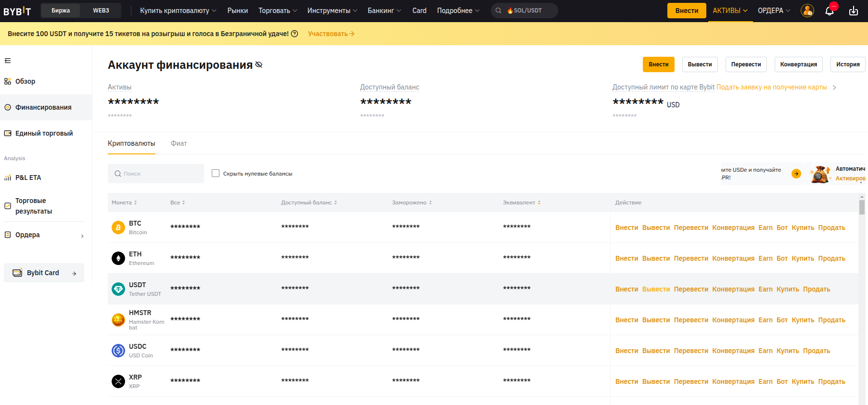Open Рынки menu item

238,11
